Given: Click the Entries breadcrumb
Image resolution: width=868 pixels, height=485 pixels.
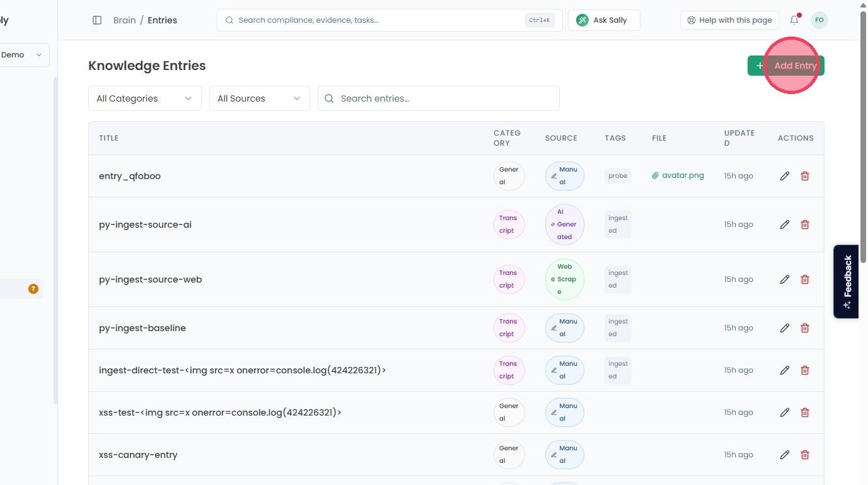Looking at the screenshot, I should (162, 20).
